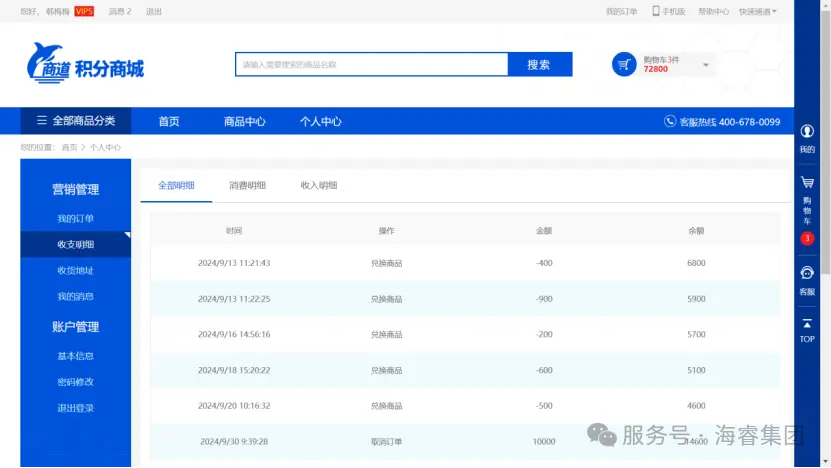Image resolution: width=831 pixels, height=468 pixels.
Task: Click the red cart count badge
Action: click(807, 238)
